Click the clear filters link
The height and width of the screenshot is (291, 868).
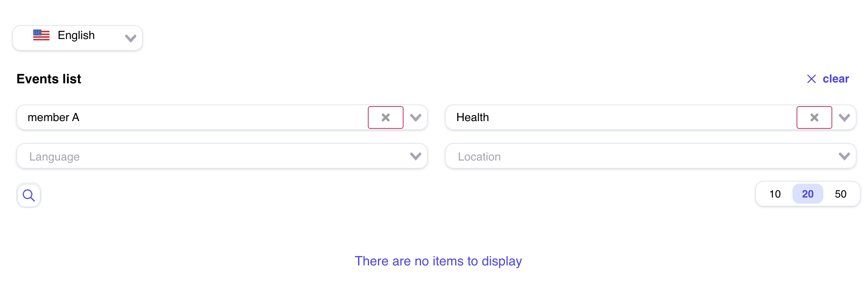tap(836, 79)
